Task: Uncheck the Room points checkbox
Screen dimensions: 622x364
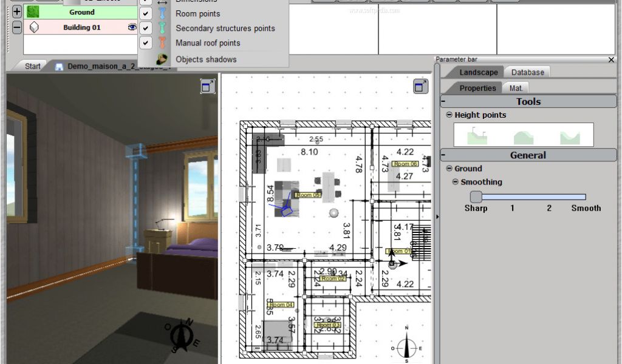Action: (x=146, y=13)
